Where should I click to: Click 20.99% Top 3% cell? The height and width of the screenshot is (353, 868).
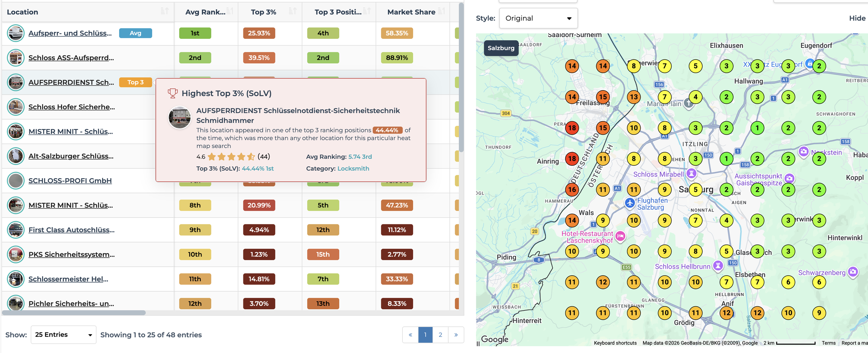[x=259, y=205]
